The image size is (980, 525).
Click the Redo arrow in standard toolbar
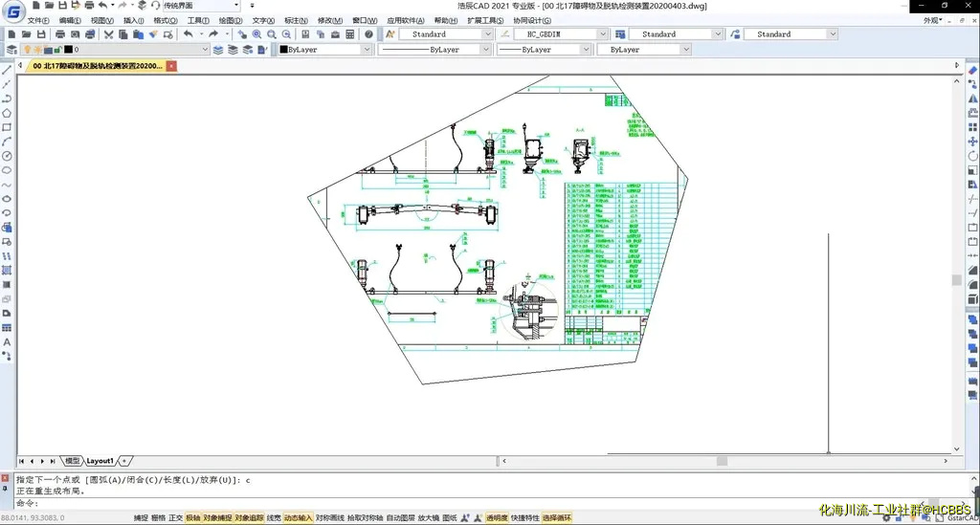click(x=213, y=34)
